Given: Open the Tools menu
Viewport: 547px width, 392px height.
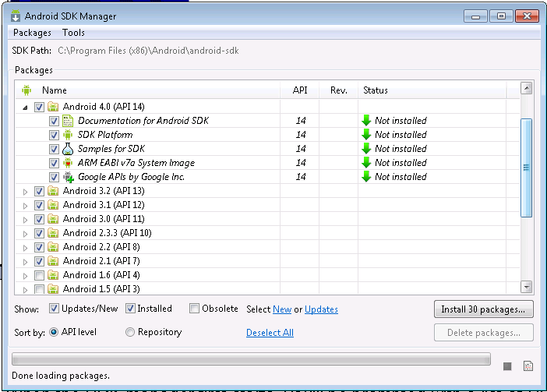Looking at the screenshot, I should coord(73,33).
